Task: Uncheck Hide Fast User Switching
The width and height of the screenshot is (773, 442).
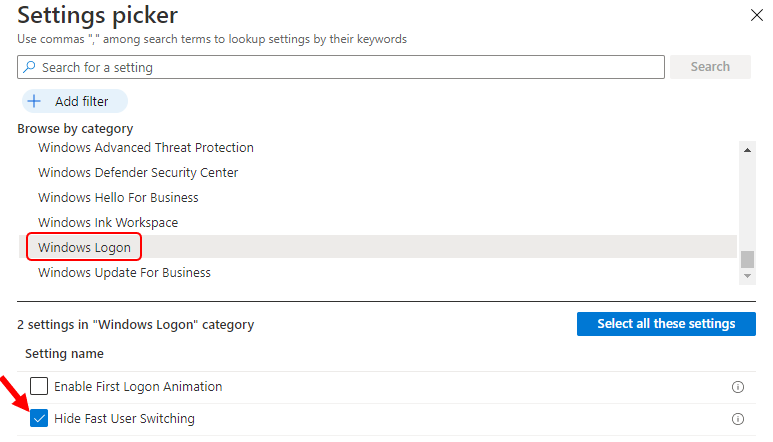Action: point(39,419)
